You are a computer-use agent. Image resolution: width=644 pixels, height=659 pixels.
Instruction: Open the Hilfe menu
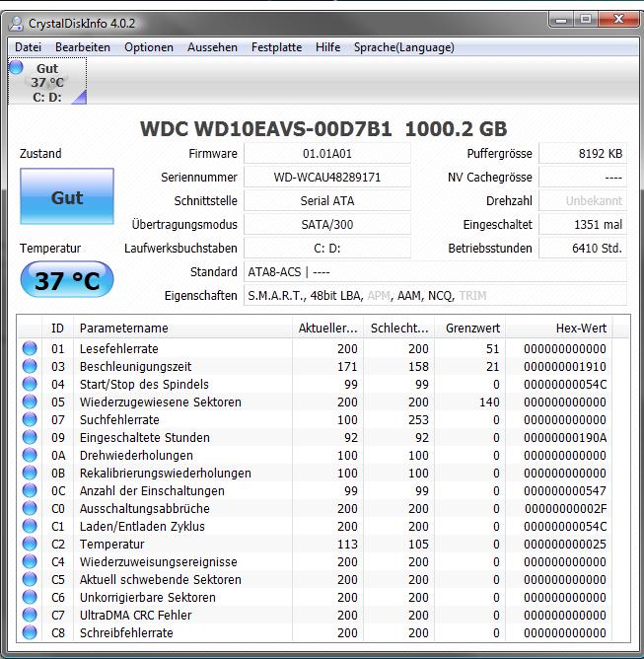327,47
